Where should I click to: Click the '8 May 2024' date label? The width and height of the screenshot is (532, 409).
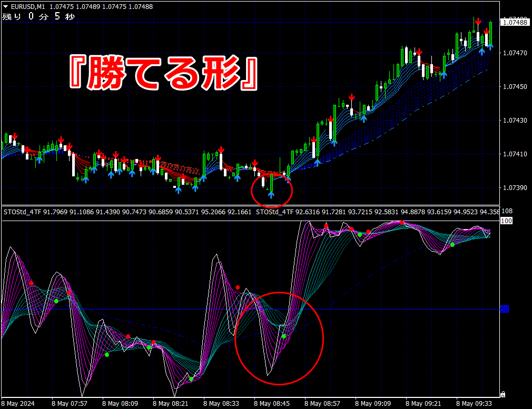(x=18, y=404)
